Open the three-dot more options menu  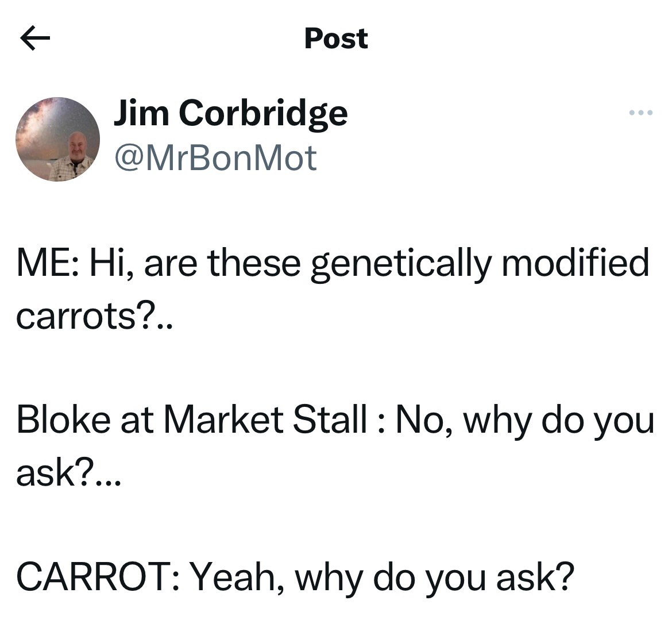[640, 113]
